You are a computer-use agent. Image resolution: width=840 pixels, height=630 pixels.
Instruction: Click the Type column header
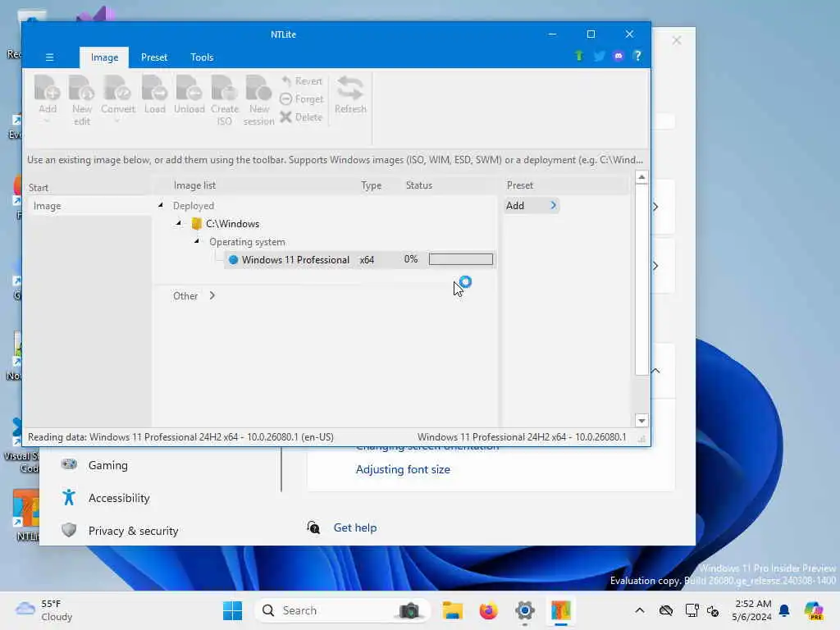point(372,185)
